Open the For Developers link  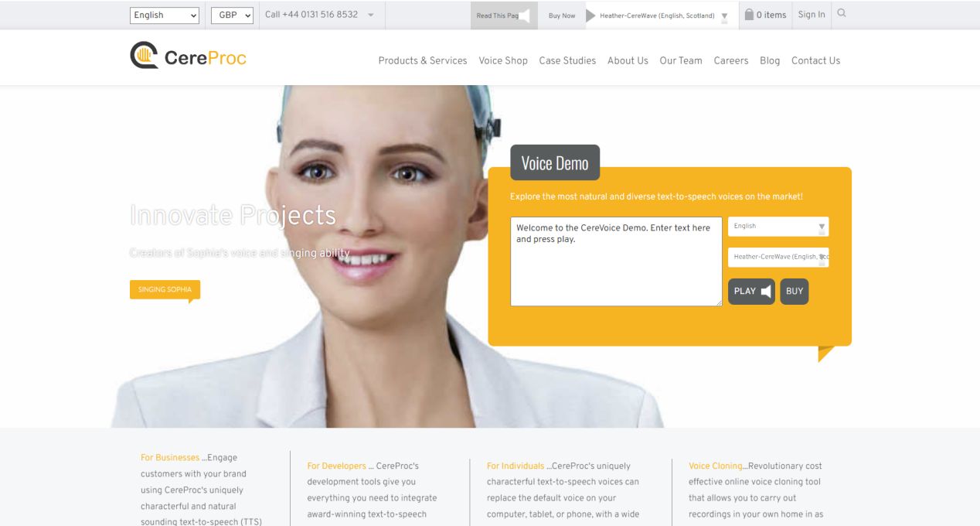click(x=337, y=466)
